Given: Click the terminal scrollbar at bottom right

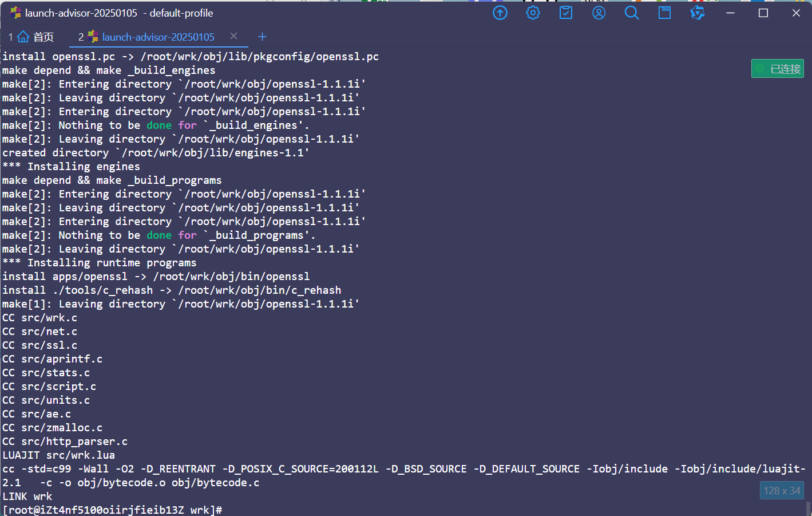Looking at the screenshot, I should click(808, 509).
